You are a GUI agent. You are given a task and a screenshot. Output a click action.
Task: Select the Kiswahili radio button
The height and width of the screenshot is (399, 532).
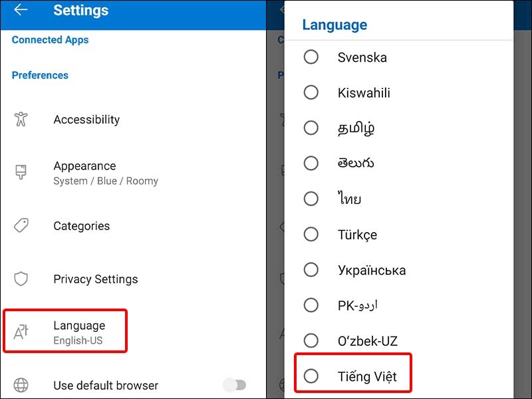(x=311, y=92)
